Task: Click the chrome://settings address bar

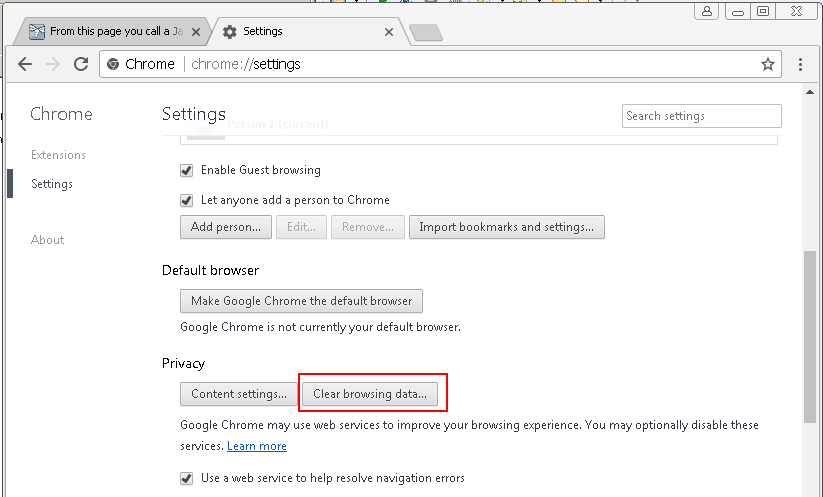Action: (x=440, y=64)
